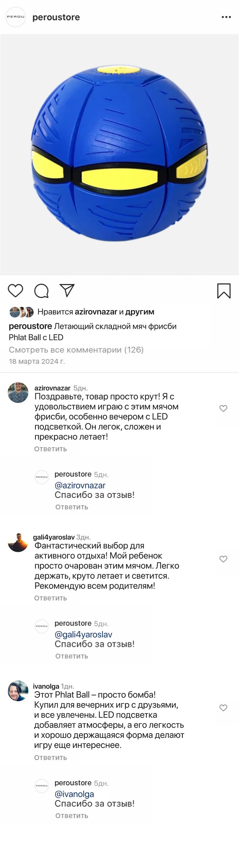Share the post using the paper plane icon
239x868 pixels.
point(67,290)
